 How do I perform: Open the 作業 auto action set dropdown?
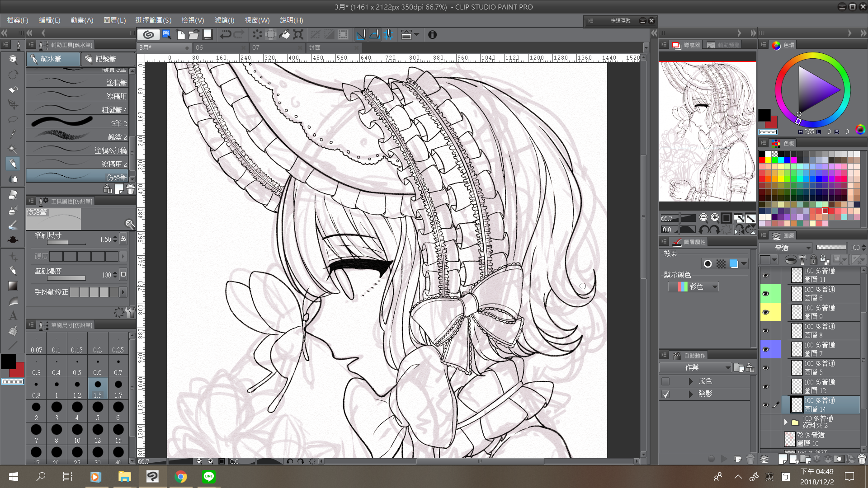695,368
